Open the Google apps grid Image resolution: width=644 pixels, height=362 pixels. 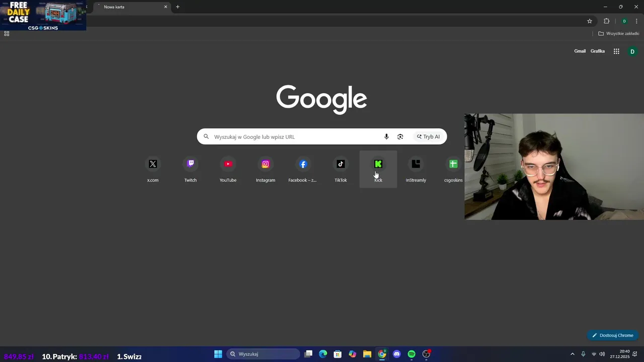[x=616, y=51]
